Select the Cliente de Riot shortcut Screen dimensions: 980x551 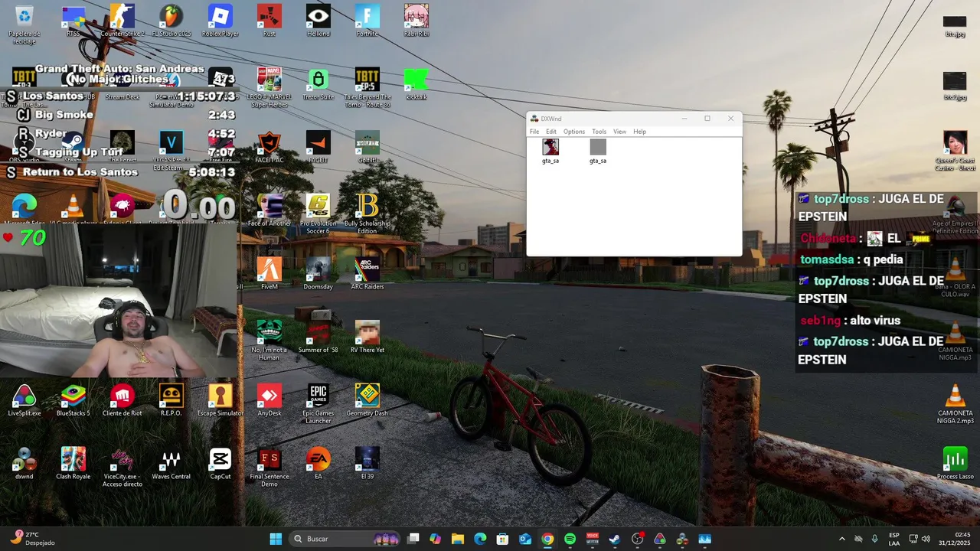(122, 401)
